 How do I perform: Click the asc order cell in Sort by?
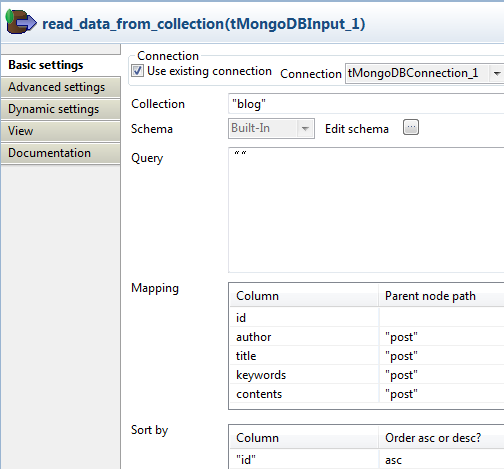[441, 460]
